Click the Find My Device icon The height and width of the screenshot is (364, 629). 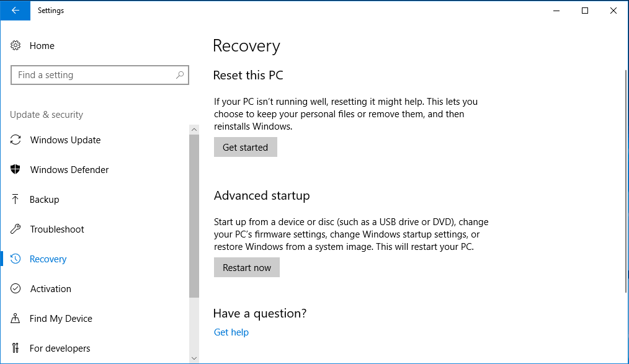pyautogui.click(x=16, y=318)
